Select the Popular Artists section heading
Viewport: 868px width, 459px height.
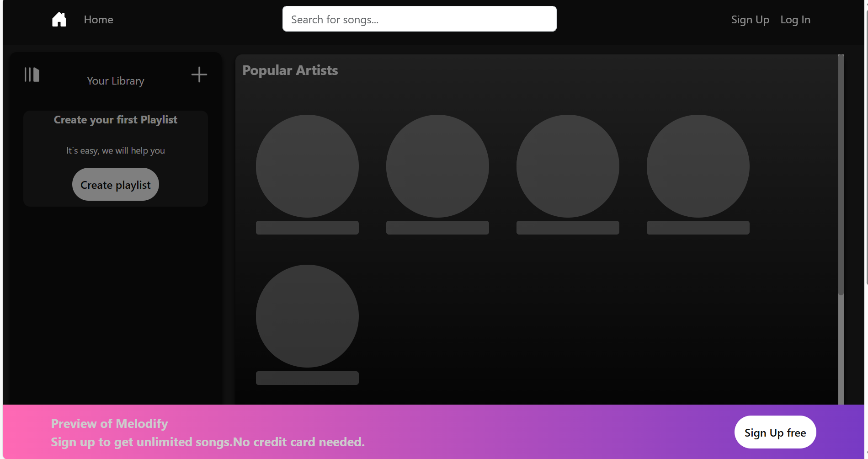pyautogui.click(x=290, y=70)
